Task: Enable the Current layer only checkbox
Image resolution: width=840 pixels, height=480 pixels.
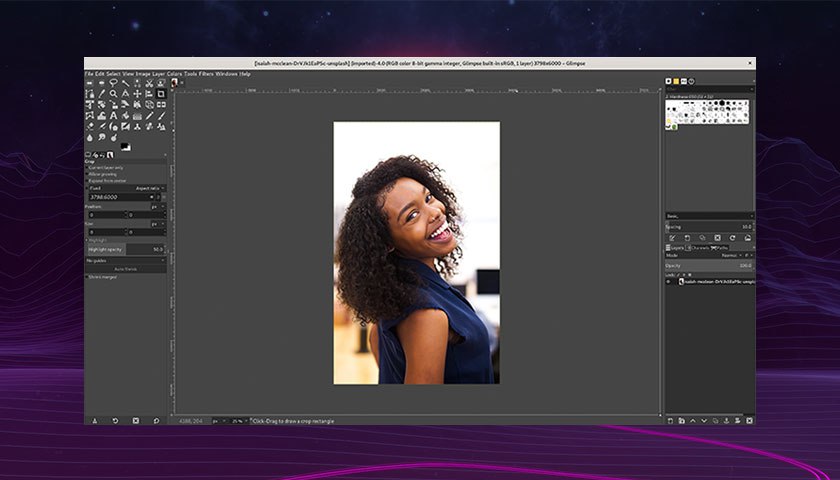Action: pyautogui.click(x=87, y=168)
